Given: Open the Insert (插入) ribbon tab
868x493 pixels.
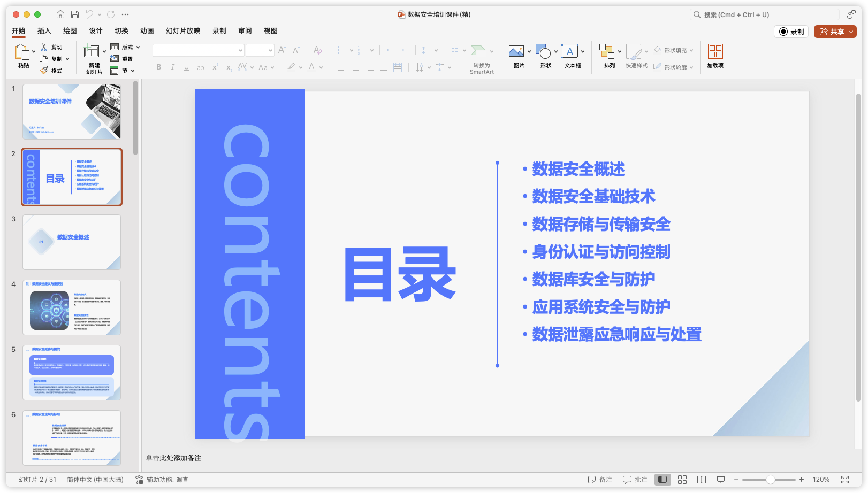Looking at the screenshot, I should pos(44,31).
